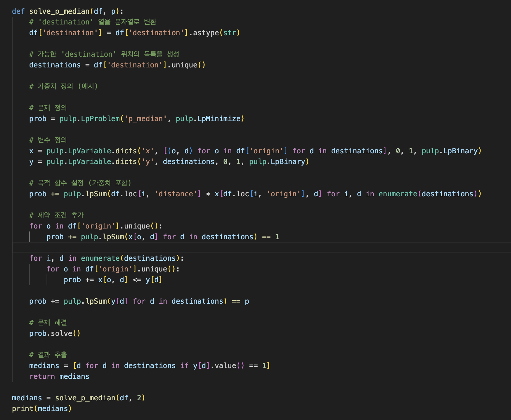This screenshot has width=511, height=420.
Task: Click "for i, d in enumerate(destinations):" loop header
Action: point(107,258)
